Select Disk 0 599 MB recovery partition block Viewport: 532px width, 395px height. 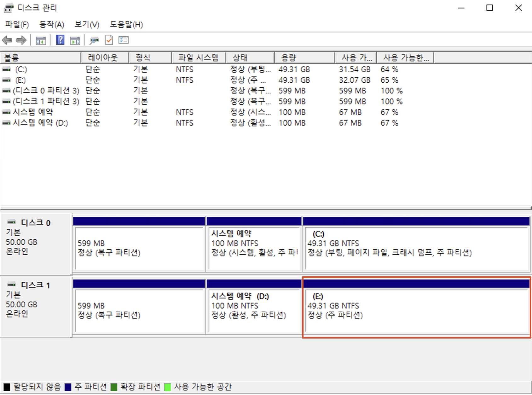(x=139, y=244)
